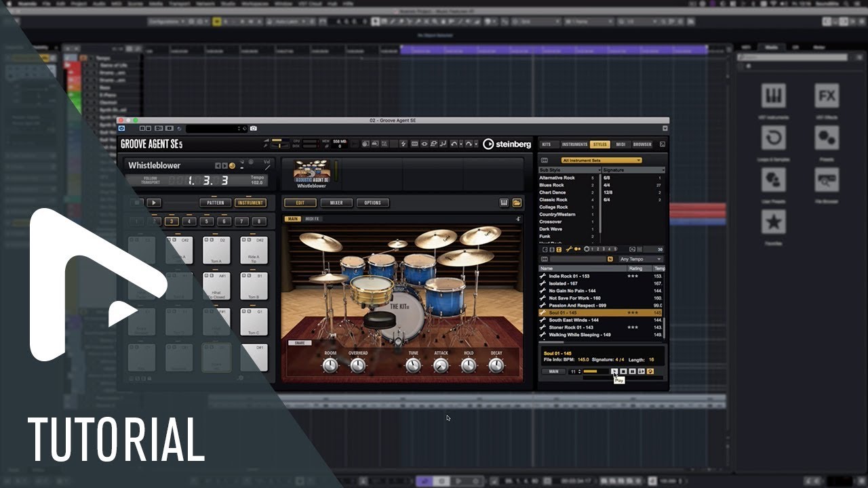Select style Walking While Sleeping - 149

[x=601, y=335]
